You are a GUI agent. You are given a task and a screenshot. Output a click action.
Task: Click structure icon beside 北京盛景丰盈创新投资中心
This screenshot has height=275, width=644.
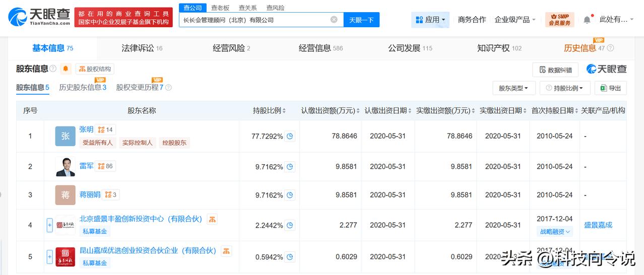click(212, 219)
